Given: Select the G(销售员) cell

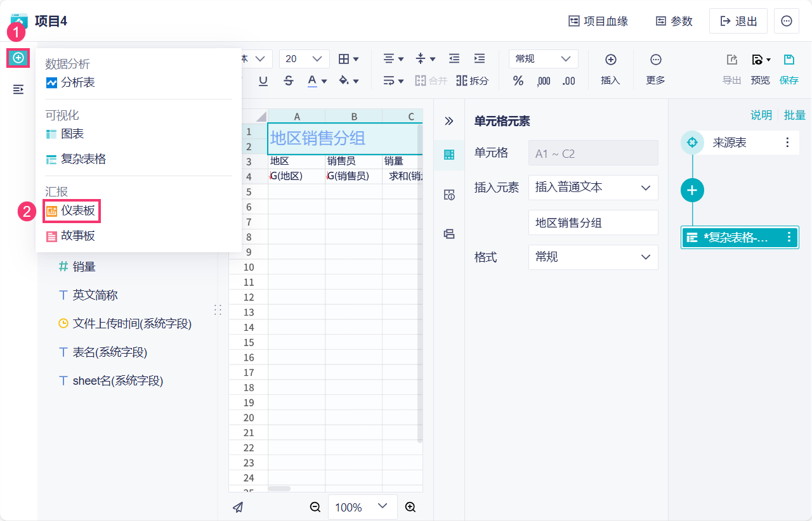Looking at the screenshot, I should point(354,176).
